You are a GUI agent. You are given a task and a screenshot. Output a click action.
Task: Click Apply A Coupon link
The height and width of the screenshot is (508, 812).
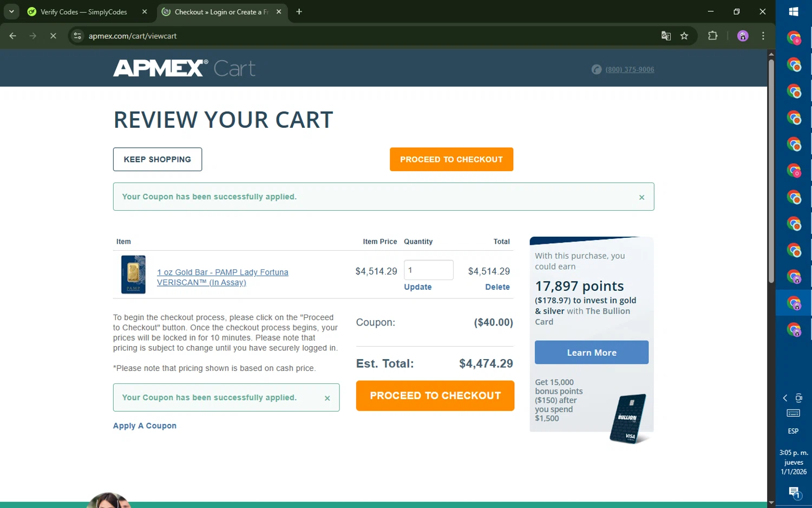coord(145,426)
